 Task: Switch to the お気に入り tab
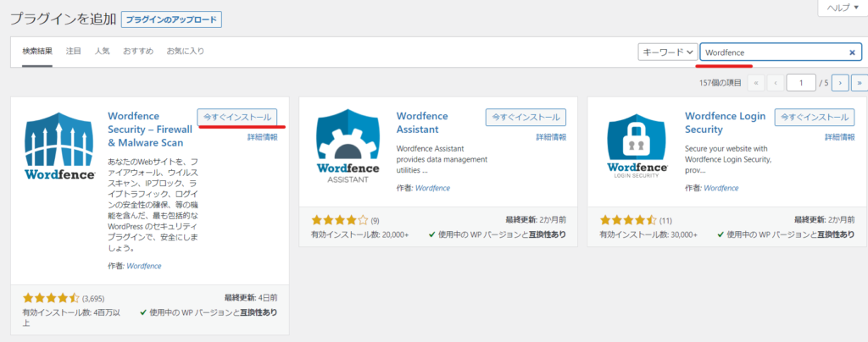tap(186, 52)
